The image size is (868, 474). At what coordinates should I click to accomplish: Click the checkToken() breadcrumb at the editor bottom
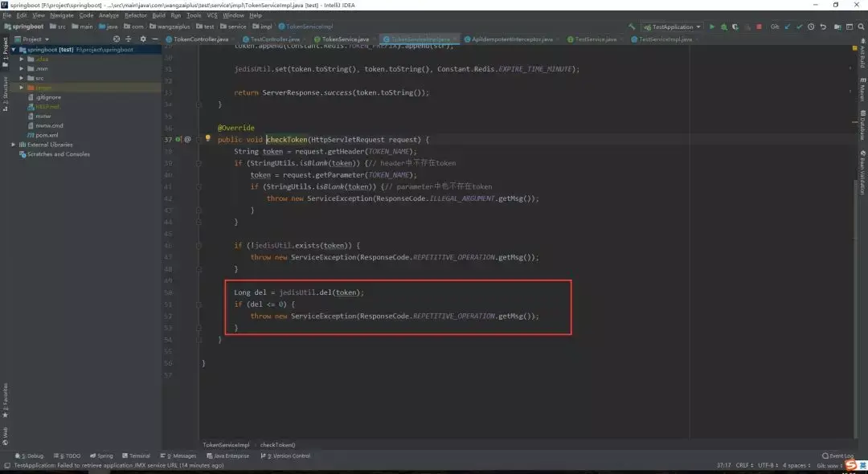click(x=278, y=445)
